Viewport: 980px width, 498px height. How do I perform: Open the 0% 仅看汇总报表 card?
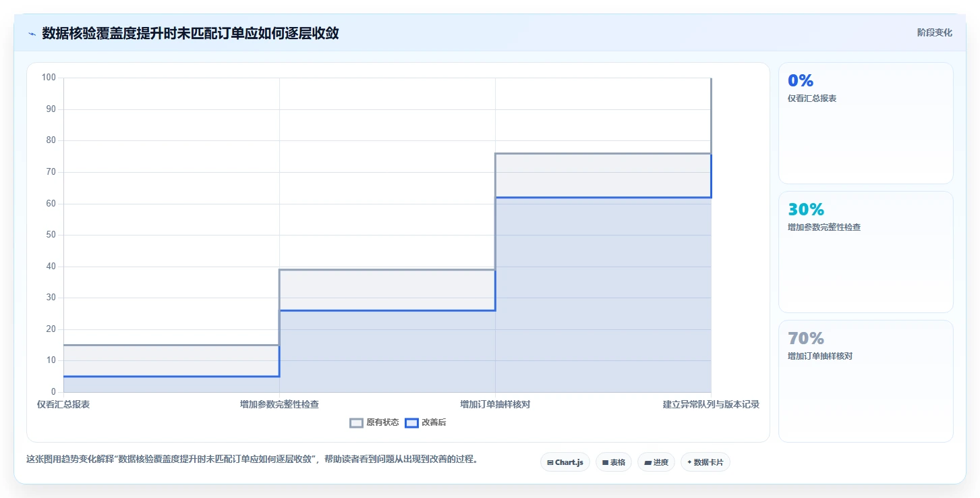click(x=865, y=123)
